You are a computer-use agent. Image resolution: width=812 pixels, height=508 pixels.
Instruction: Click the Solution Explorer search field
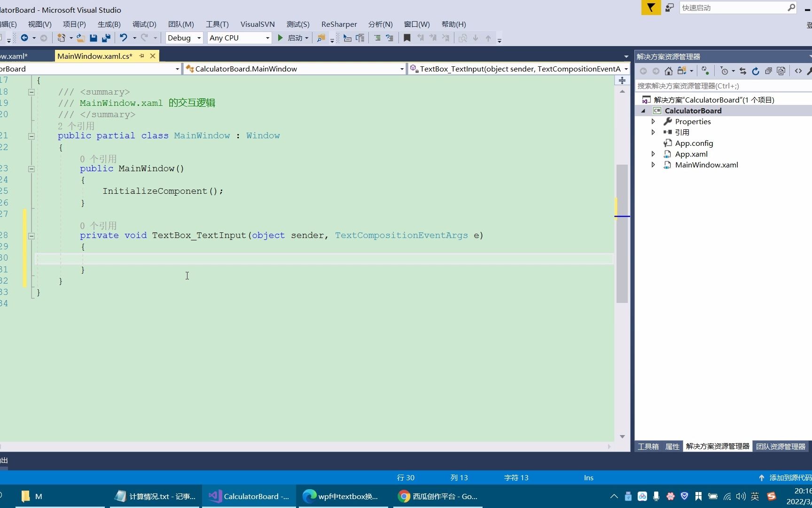tap(724, 86)
